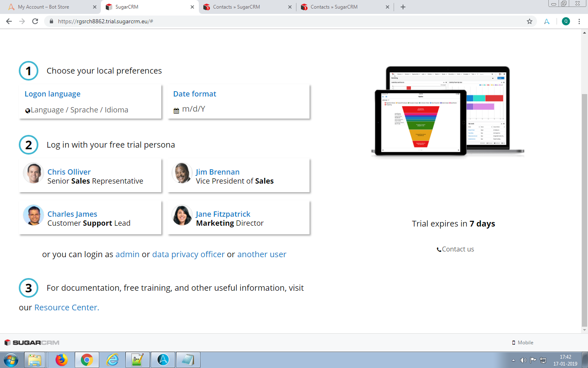Click the Automation Anywhere extension icon
The image size is (588, 368).
click(547, 21)
